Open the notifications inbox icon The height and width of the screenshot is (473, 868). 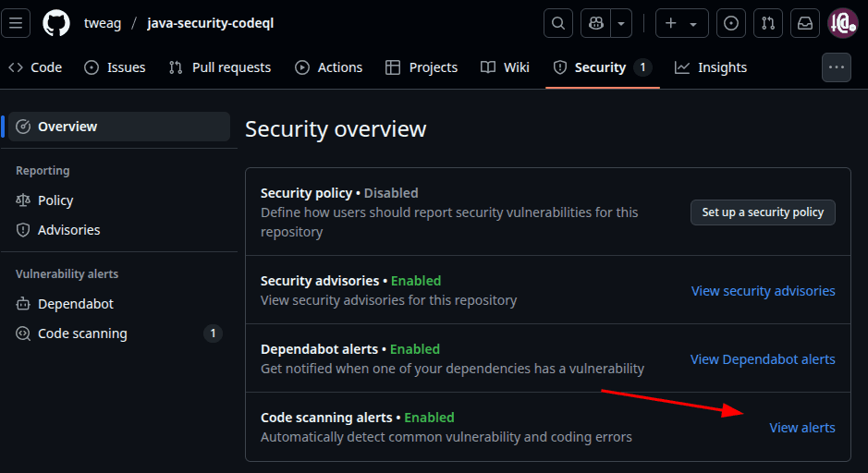click(805, 23)
